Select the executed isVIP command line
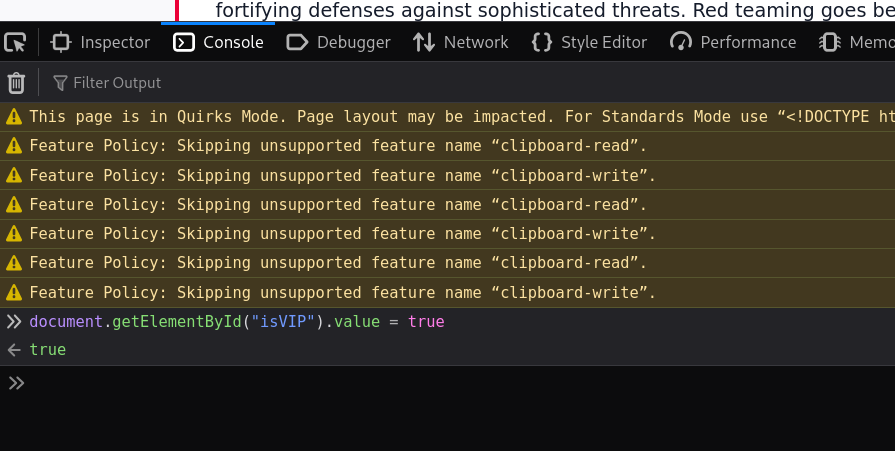This screenshot has height=451, width=895. click(236, 322)
